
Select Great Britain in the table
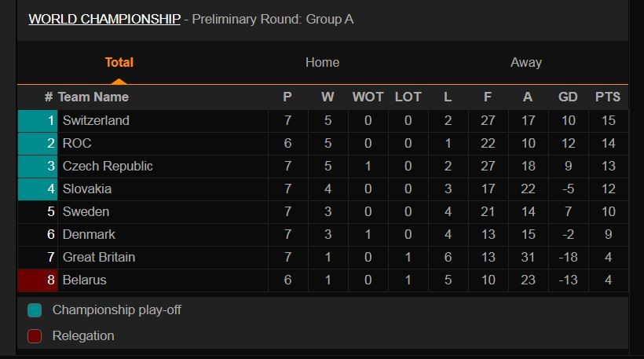coord(99,258)
